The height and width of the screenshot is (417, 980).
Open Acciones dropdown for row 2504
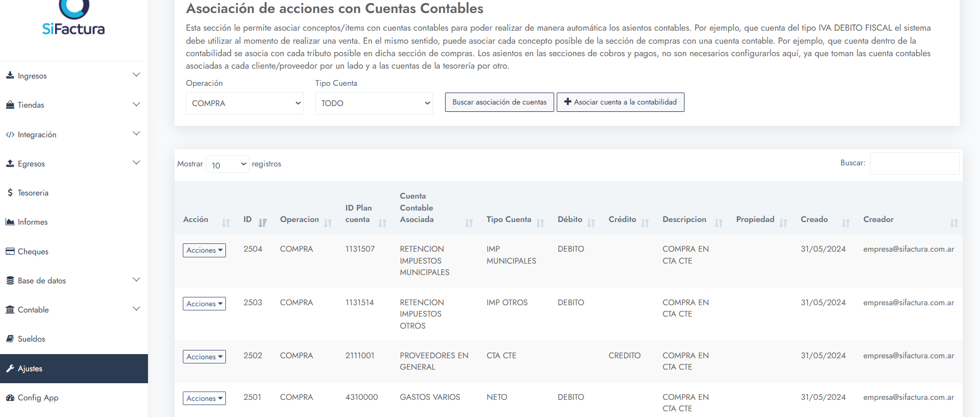204,250
